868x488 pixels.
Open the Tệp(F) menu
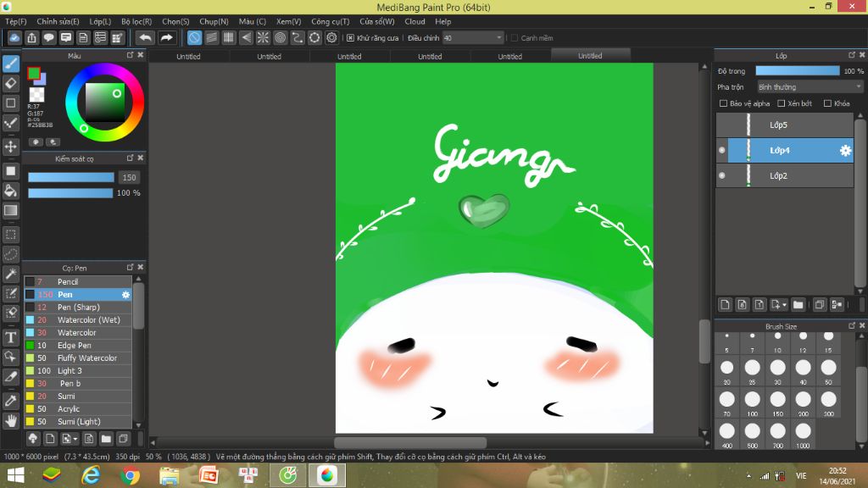[x=16, y=21]
